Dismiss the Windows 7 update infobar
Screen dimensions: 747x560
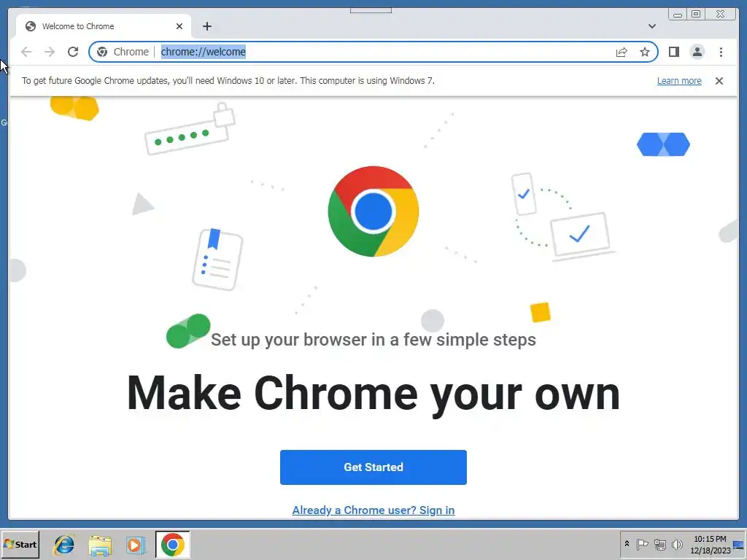[719, 81]
